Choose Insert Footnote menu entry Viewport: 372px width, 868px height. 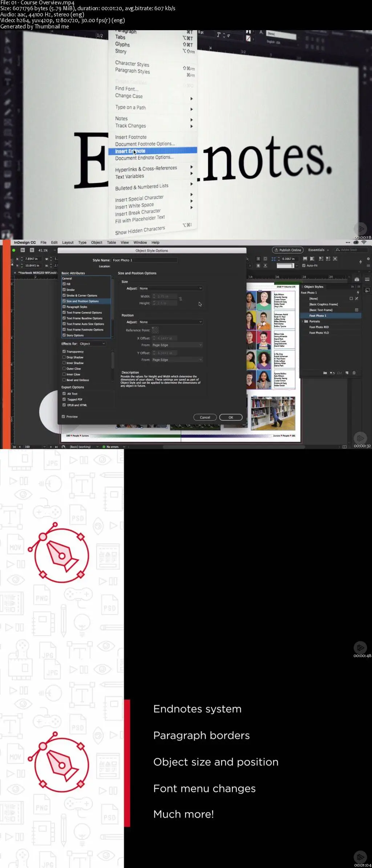131,137
